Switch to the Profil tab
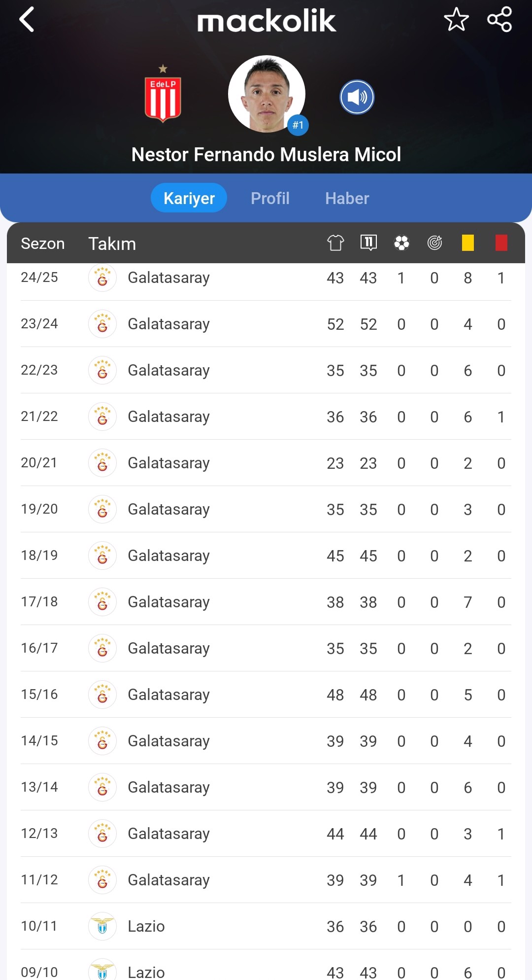The width and height of the screenshot is (532, 980). (270, 198)
